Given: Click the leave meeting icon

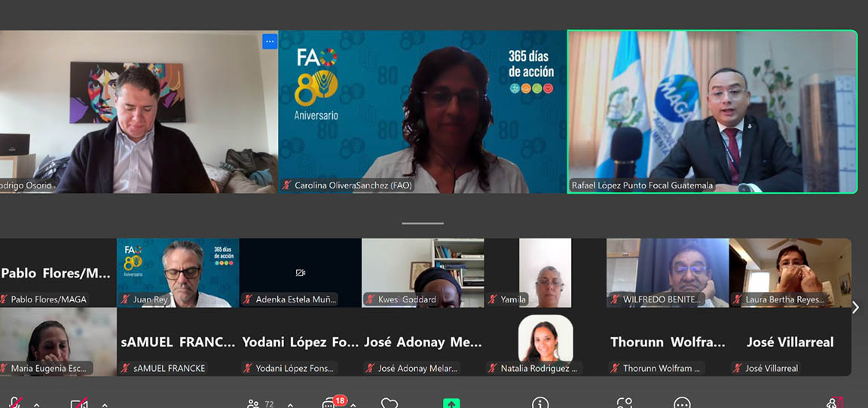Looking at the screenshot, I should (834, 403).
